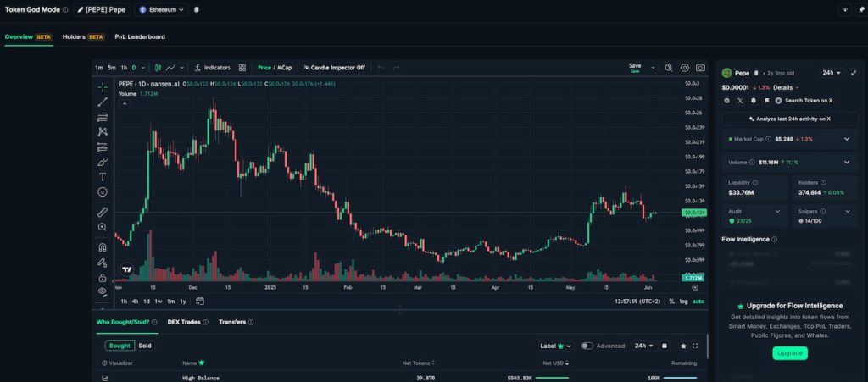The image size is (868, 382).
Task: Open the Fibonacci retracement tools
Action: tap(103, 117)
